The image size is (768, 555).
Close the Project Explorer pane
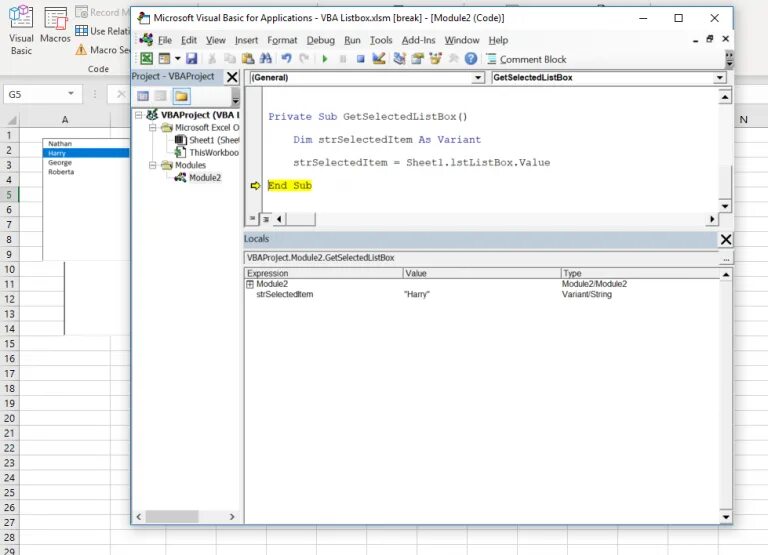[x=232, y=77]
